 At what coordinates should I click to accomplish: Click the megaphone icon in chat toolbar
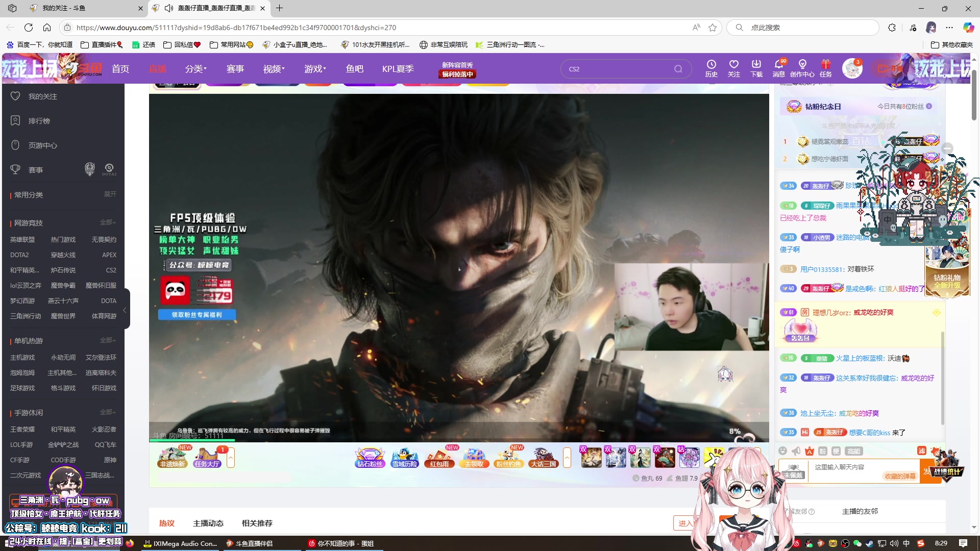tap(796, 451)
